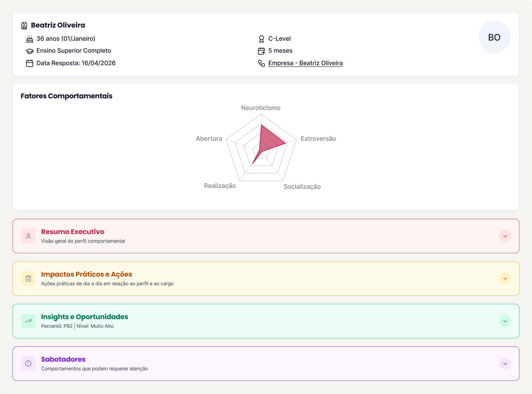532x394 pixels.
Task: Expand Resumo Executivo with its chevron
Action: point(505,236)
